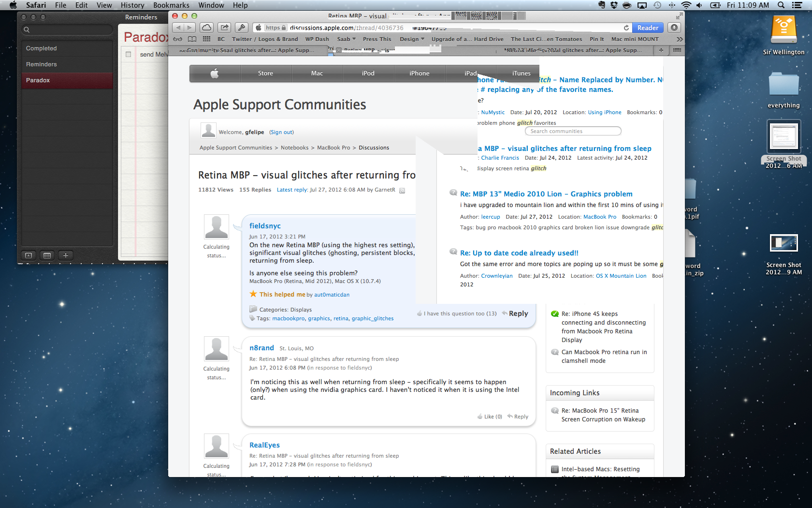
Task: Open AirPlay Mirroring menu icon
Action: pos(642,5)
